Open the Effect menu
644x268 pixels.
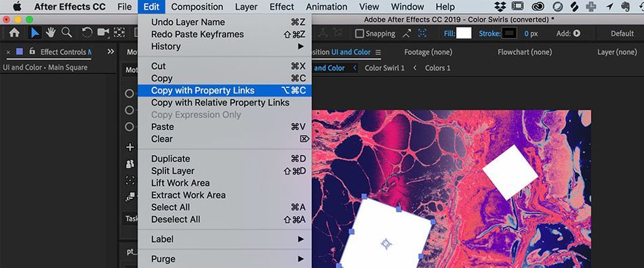click(282, 7)
